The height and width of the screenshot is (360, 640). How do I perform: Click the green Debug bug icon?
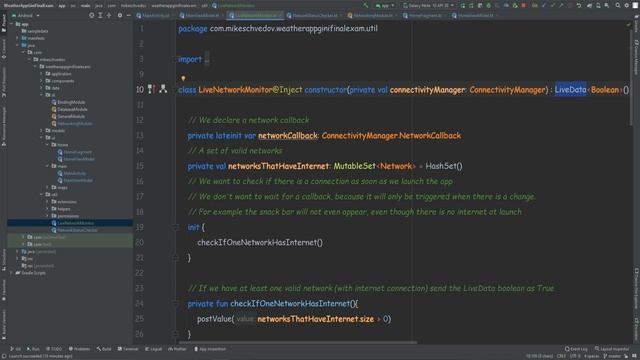tap(489, 5)
